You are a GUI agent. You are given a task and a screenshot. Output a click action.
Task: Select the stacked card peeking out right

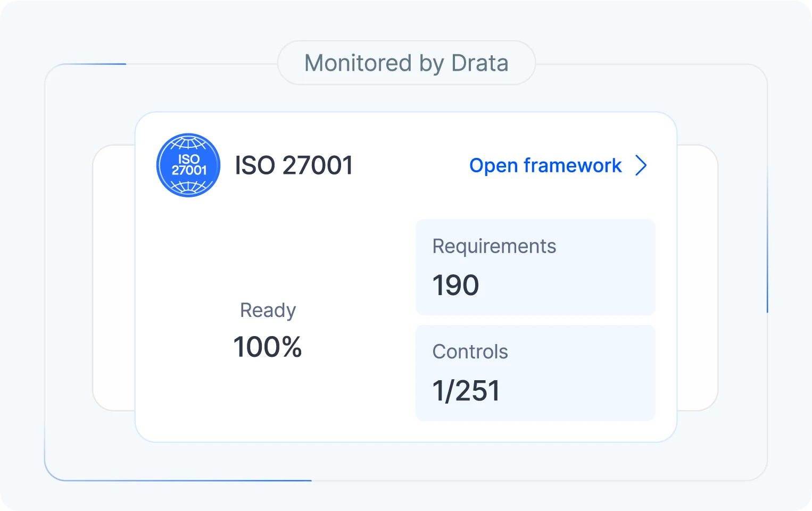(x=697, y=277)
